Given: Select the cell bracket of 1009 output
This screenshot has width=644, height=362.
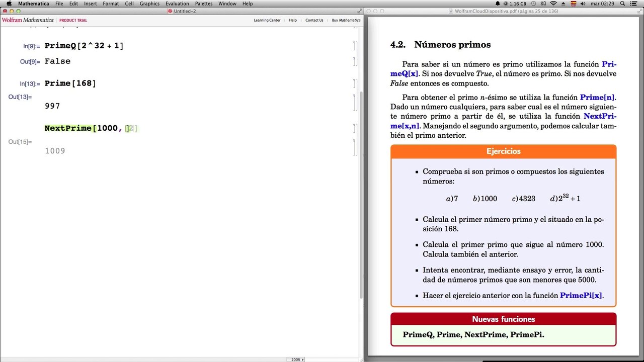Looking at the screenshot, I should pos(354,146).
